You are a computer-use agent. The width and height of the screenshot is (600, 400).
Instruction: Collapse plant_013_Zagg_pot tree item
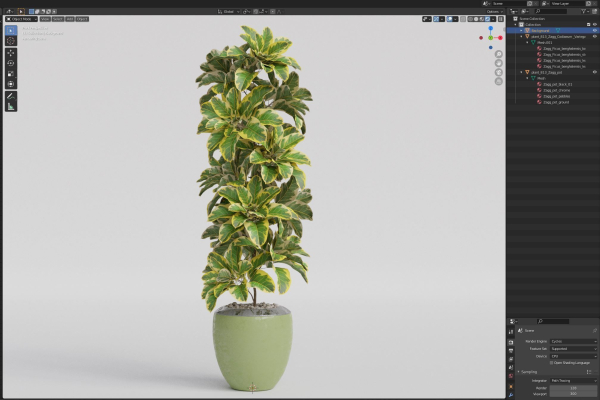(521, 72)
